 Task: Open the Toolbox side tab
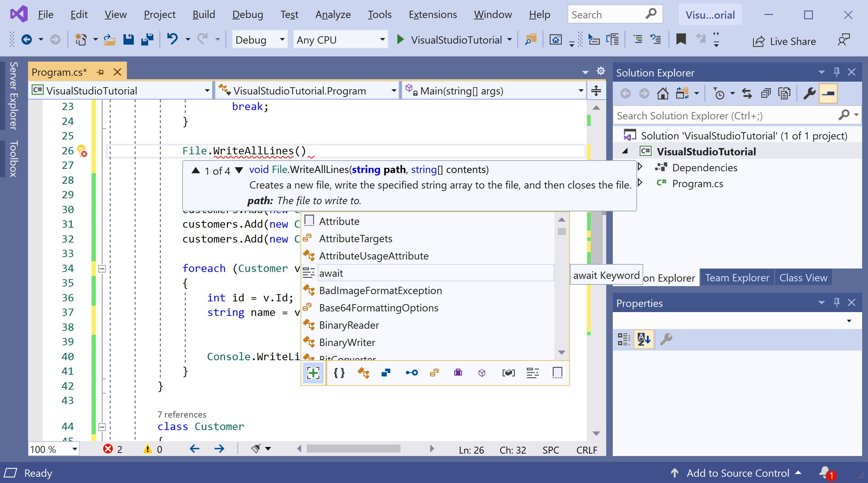[x=13, y=159]
